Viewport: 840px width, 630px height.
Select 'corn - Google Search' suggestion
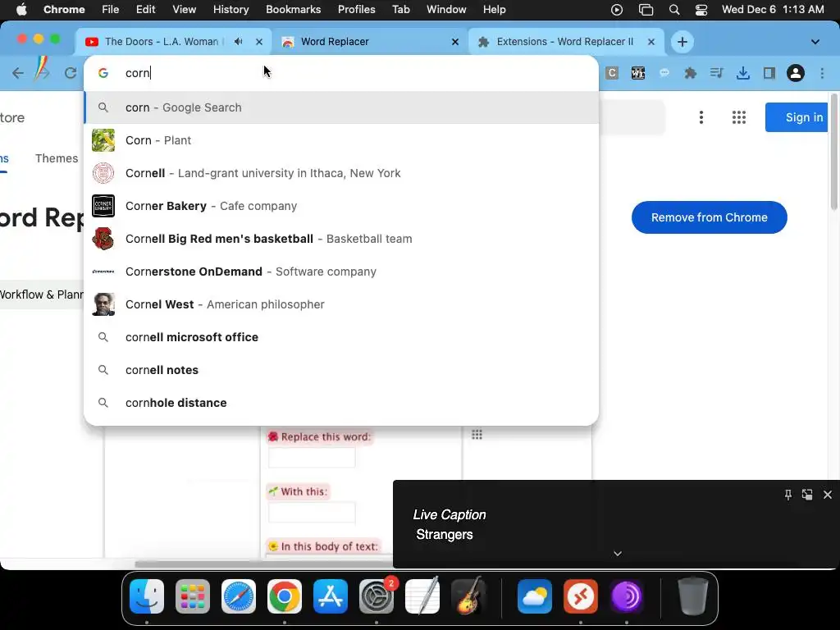341,107
